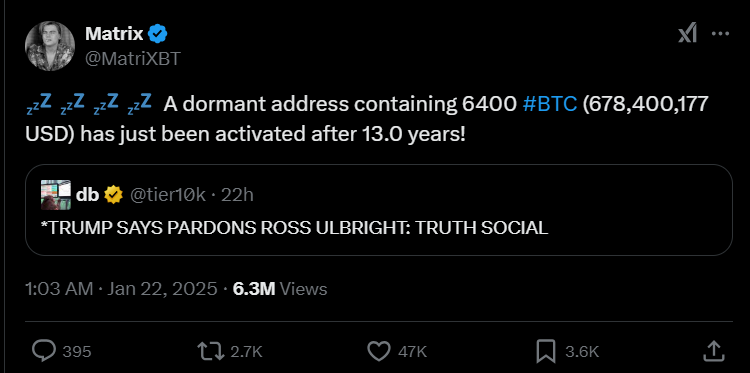Click the repost arrows icon
The image size is (750, 373).
211,351
